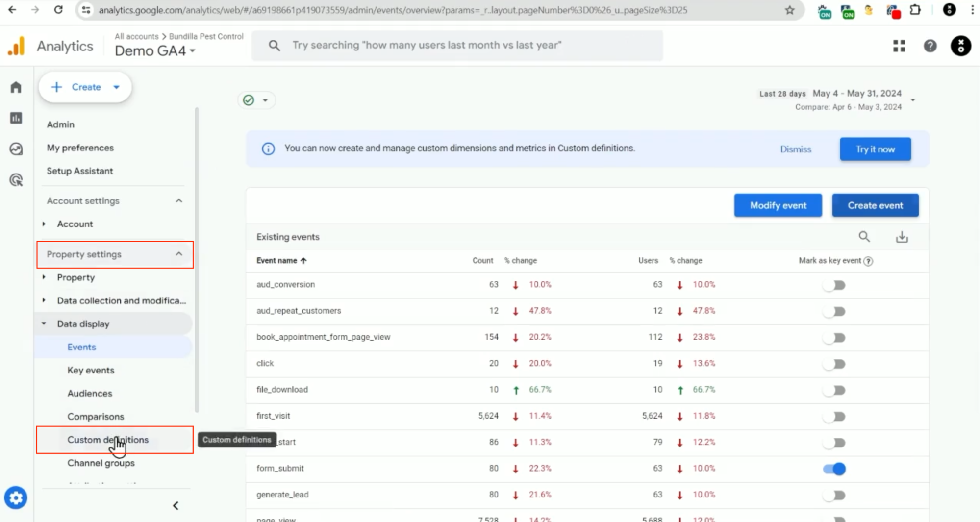Open Explore from the left rail
The height and width of the screenshot is (522, 980).
coord(16,149)
